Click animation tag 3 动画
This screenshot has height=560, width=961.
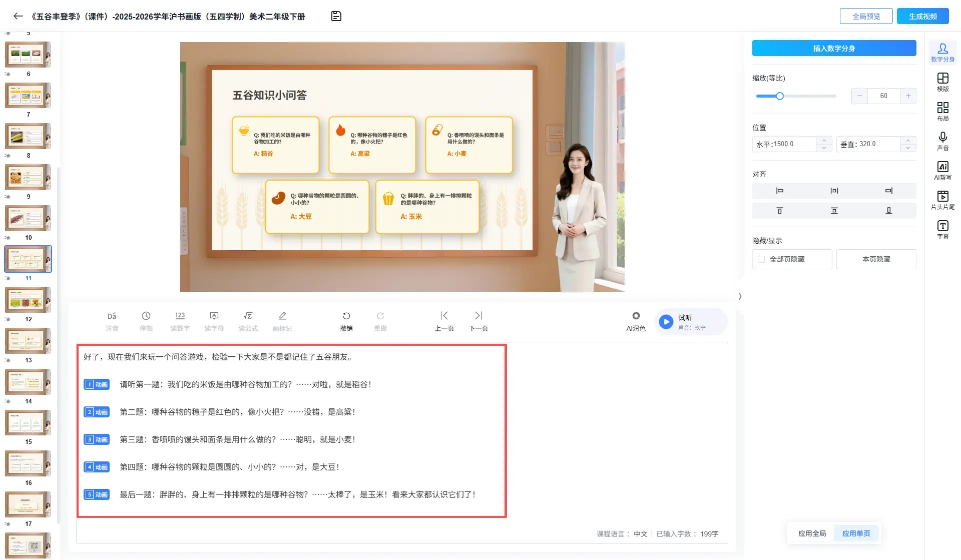tap(97, 439)
